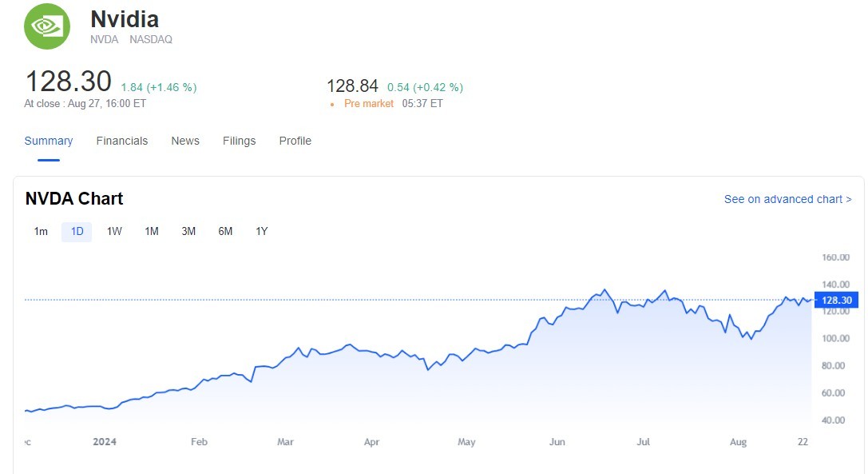This screenshot has height=474, width=868.
Task: Click the Nvidia company name heading
Action: [125, 18]
